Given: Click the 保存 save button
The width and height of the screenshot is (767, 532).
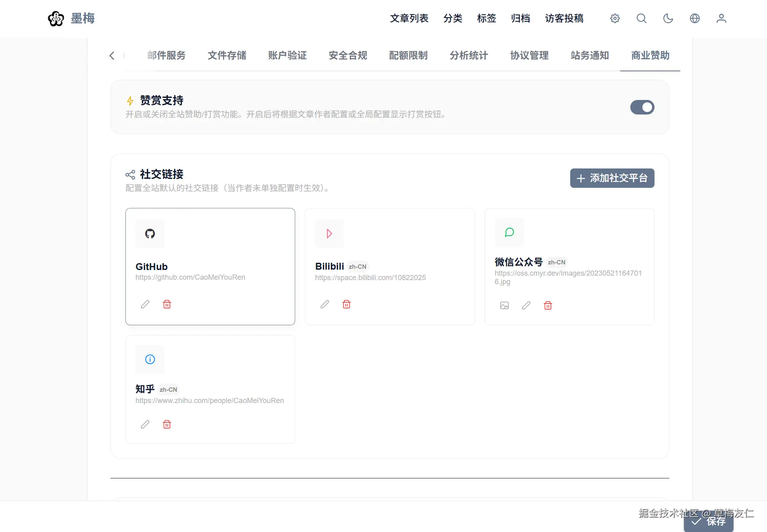Looking at the screenshot, I should (709, 522).
